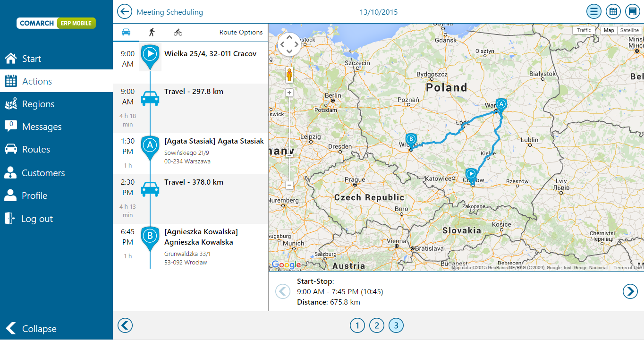This screenshot has width=644, height=340.
Task: Open the Customers menu item
Action: pyautogui.click(x=43, y=173)
